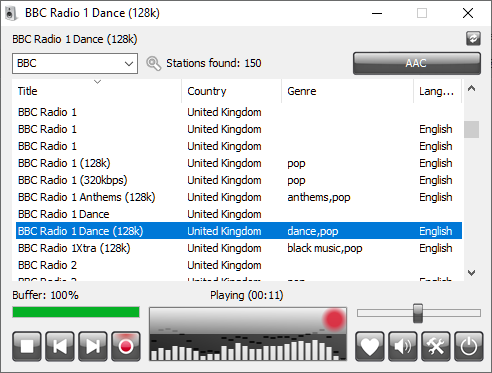Viewport: 492px width, 373px height.
Task: Open the BBC search dropdown arrow
Action: [x=129, y=63]
